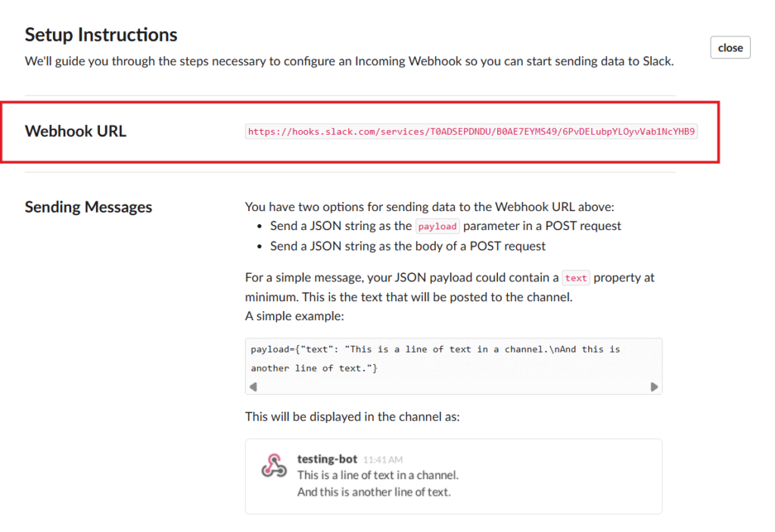Click the testing-bot webhook avatar icon

point(272,465)
